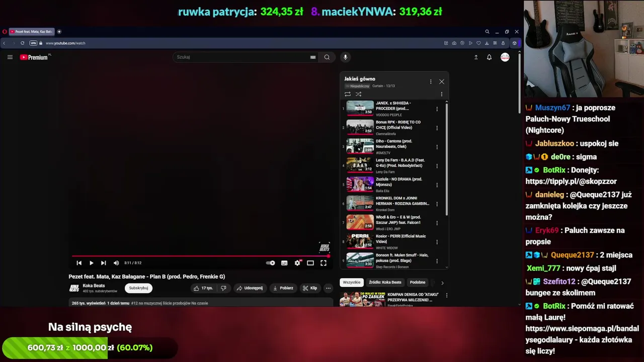644x362 pixels.
Task: Mute the video volume icon
Action: coord(116,263)
